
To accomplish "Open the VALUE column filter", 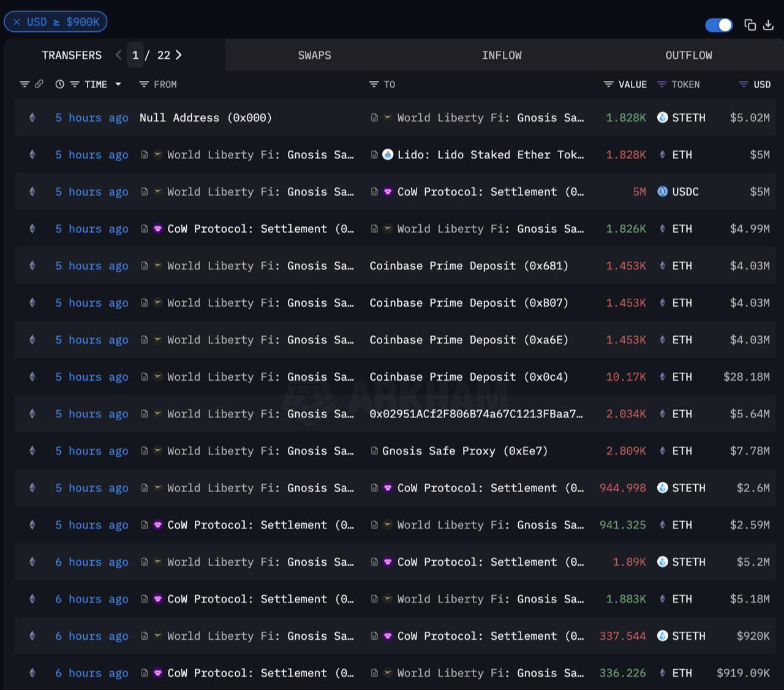I will 608,84.
